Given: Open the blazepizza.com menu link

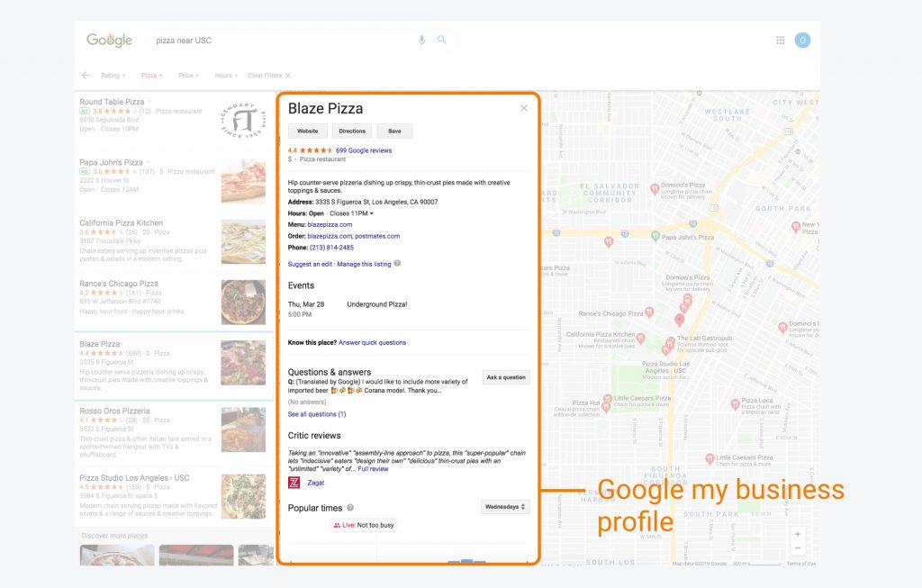Looking at the screenshot, I should click(x=330, y=224).
